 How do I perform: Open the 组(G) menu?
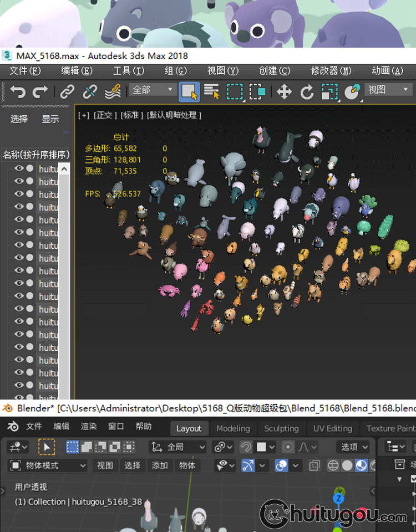(176, 71)
